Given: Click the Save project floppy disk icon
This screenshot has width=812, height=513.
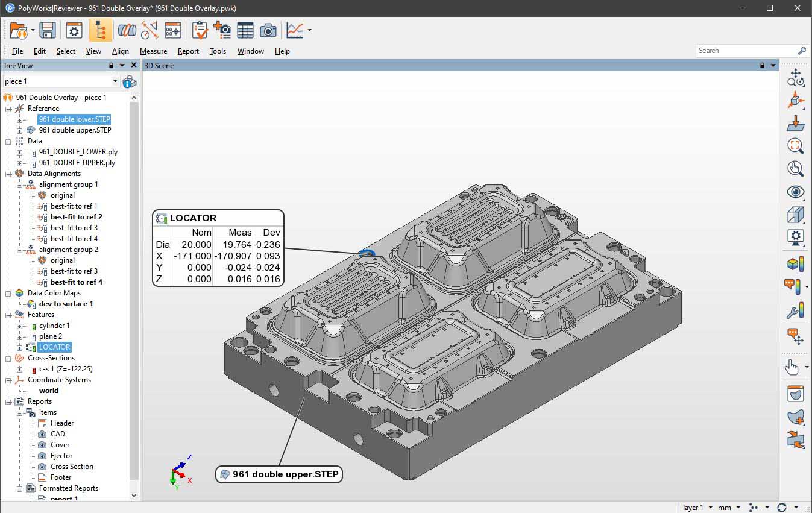Looking at the screenshot, I should click(48, 30).
